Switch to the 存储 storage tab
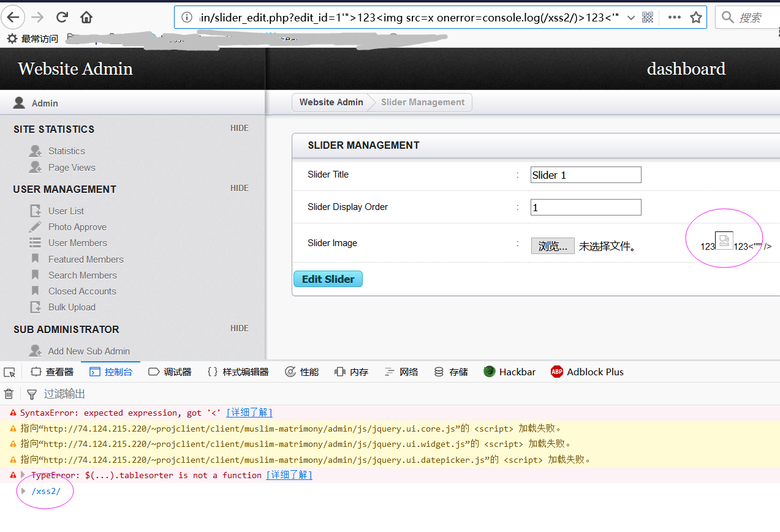 (451, 372)
